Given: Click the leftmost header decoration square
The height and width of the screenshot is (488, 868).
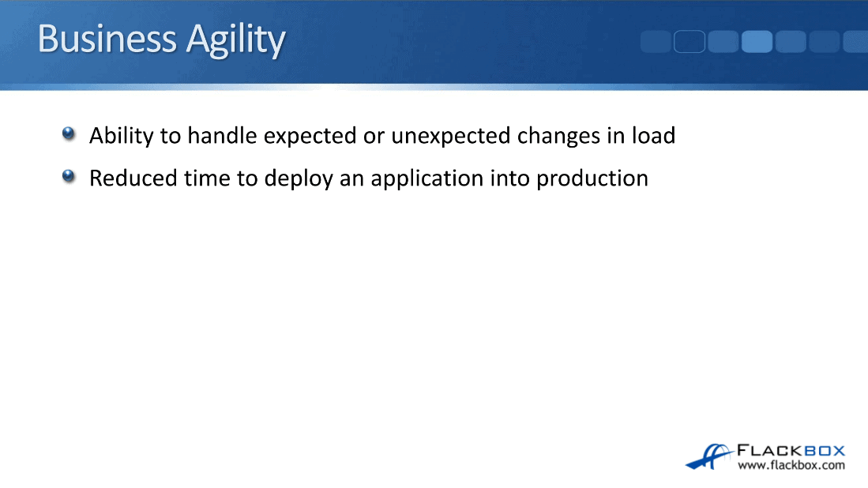Looking at the screenshot, I should pyautogui.click(x=656, y=41).
